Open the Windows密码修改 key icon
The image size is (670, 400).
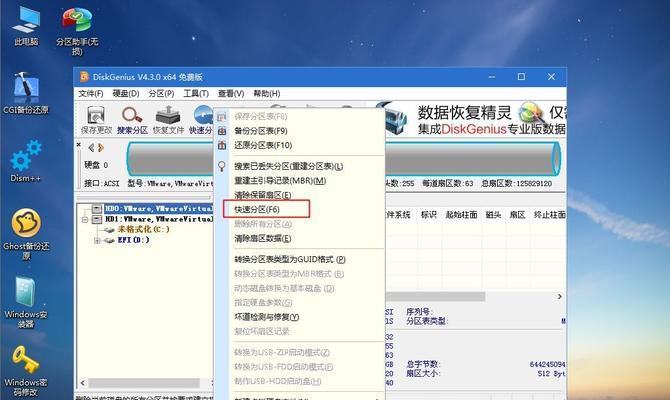(26, 370)
